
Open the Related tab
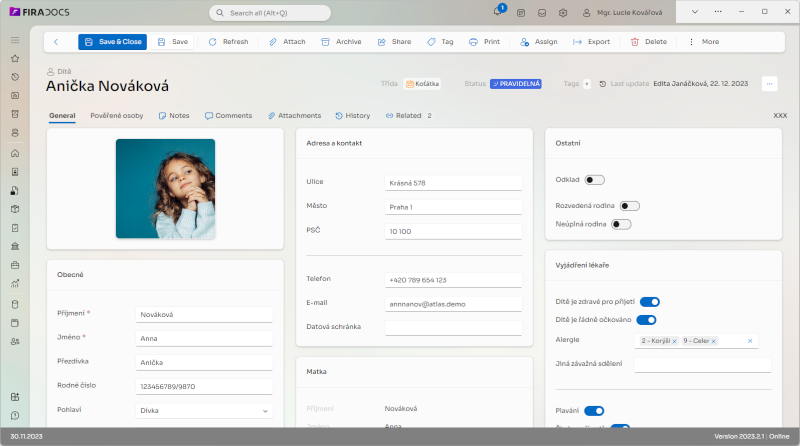pyautogui.click(x=409, y=116)
